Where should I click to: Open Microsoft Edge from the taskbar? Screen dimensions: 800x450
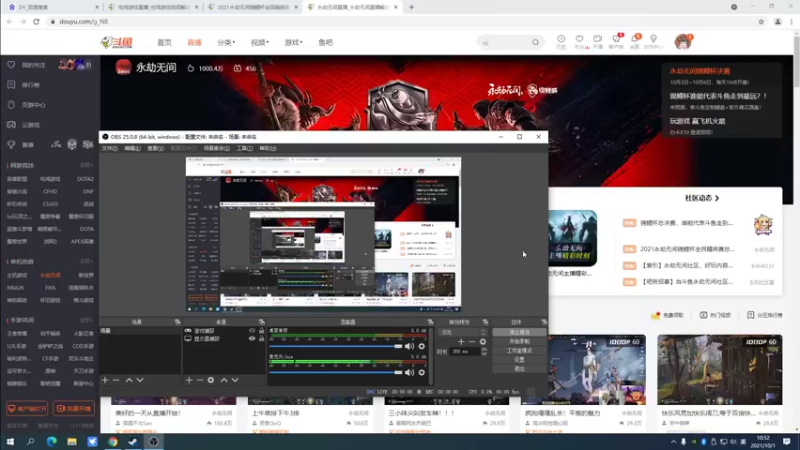click(52, 441)
